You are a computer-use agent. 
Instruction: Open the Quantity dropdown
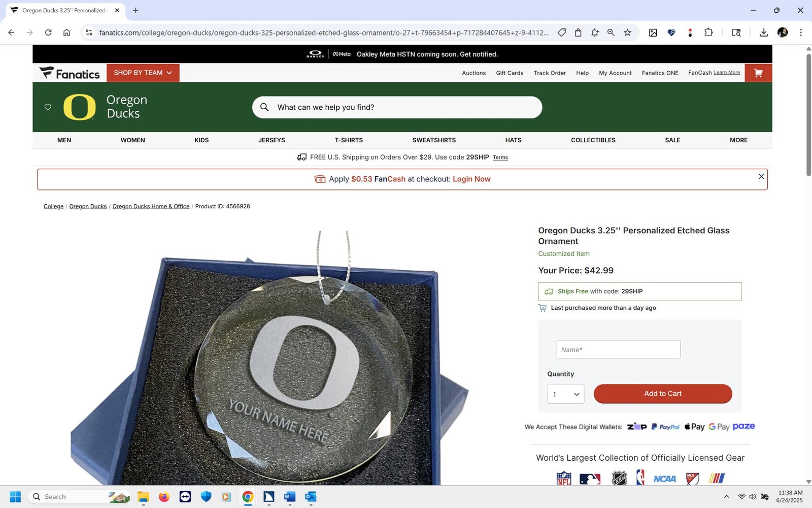[x=566, y=394]
